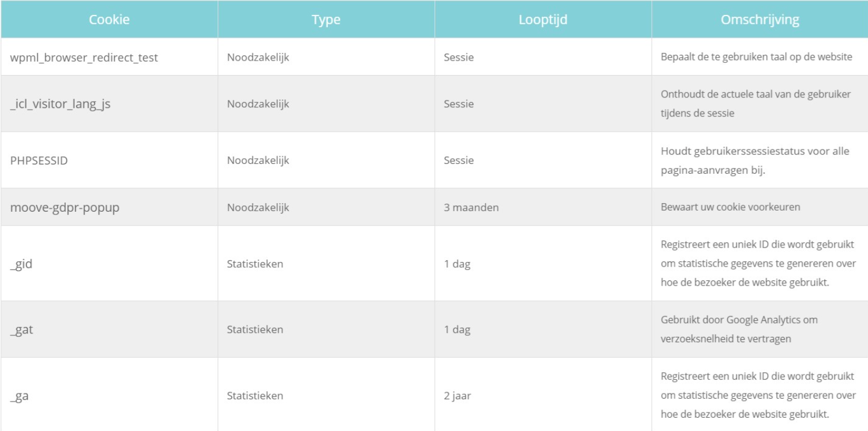868x431 pixels.
Task: Click the PHPSESSID cookie cell
Action: tap(39, 160)
